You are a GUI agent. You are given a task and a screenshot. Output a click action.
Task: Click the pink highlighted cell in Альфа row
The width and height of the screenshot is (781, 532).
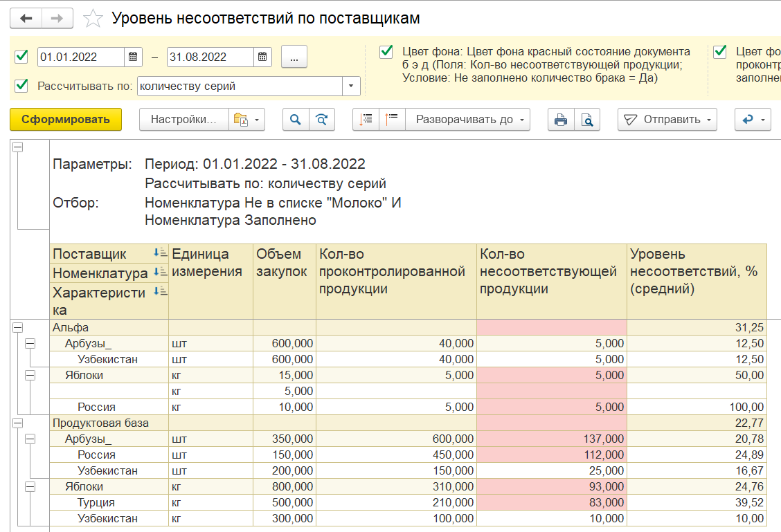(552, 327)
